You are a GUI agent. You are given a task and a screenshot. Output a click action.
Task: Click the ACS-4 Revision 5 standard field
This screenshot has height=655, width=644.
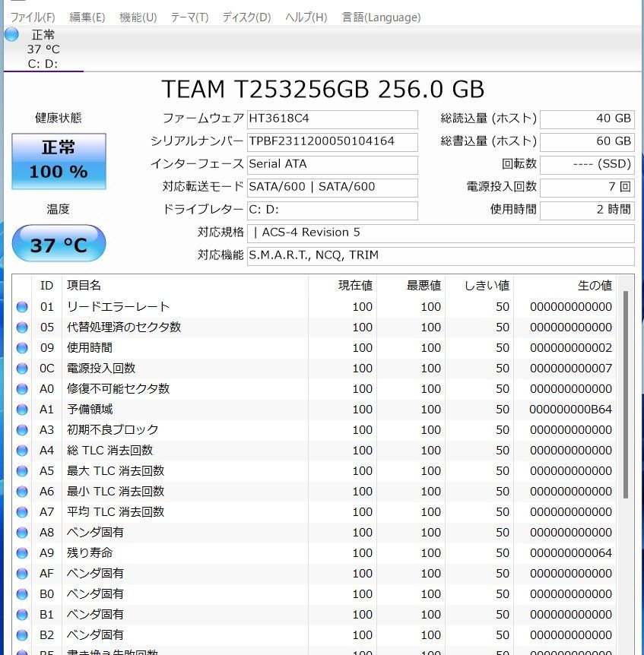coord(440,233)
